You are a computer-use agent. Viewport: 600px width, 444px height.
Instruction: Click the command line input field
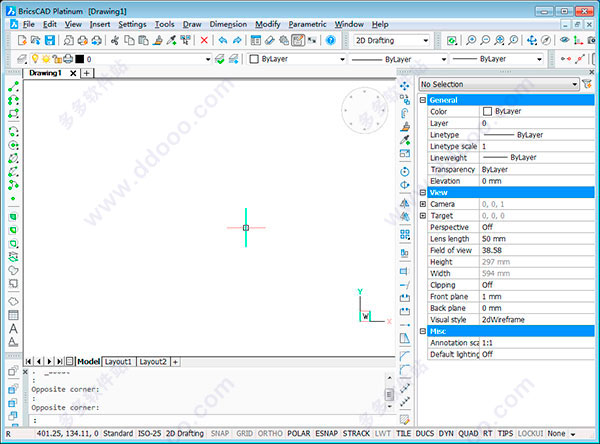pyautogui.click(x=213, y=420)
